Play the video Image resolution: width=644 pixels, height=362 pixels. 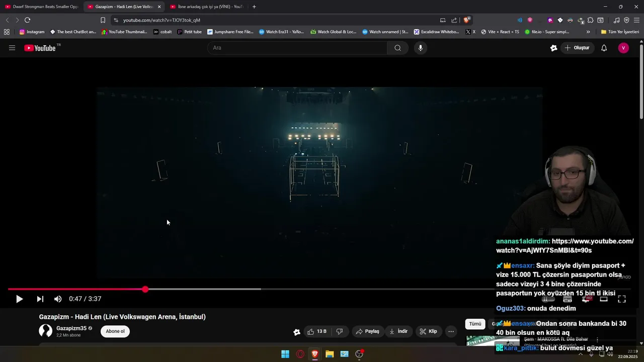tap(19, 299)
